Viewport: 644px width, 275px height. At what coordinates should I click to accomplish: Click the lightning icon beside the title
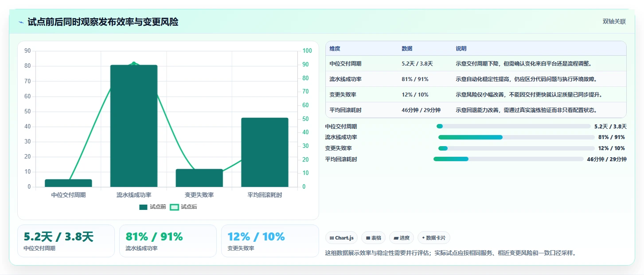click(21, 22)
